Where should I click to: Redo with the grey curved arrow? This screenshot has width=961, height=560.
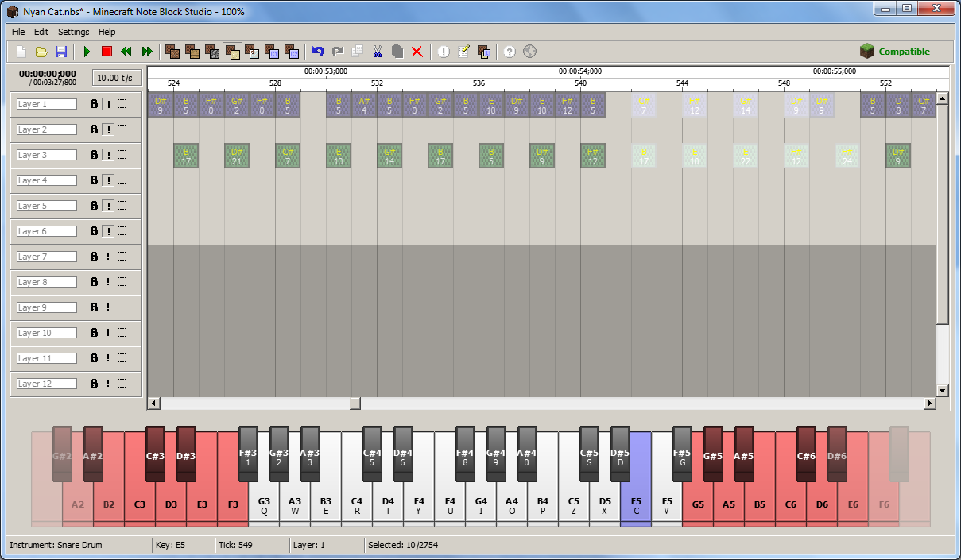pyautogui.click(x=338, y=52)
